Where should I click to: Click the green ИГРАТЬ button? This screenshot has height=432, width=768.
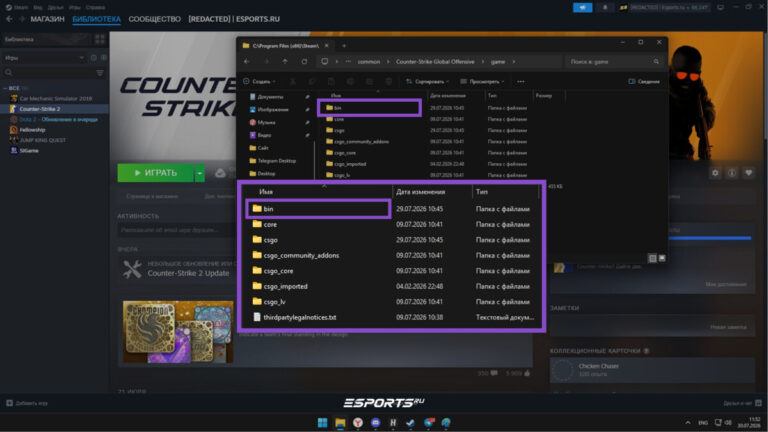pyautogui.click(x=156, y=173)
